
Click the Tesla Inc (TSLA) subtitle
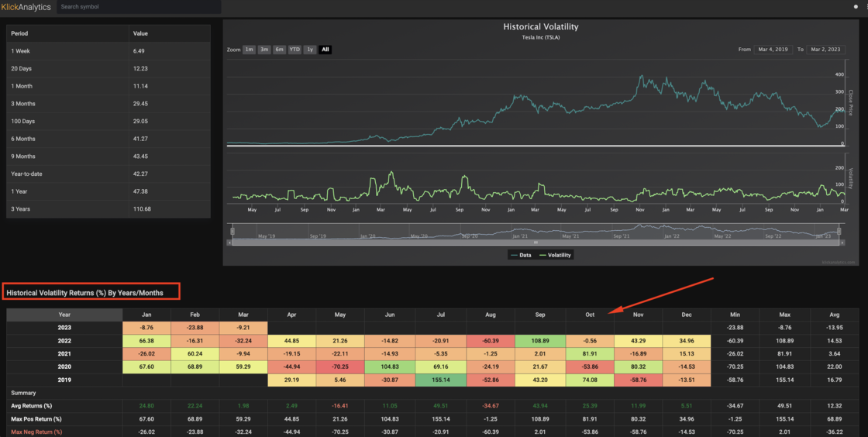pyautogui.click(x=541, y=38)
